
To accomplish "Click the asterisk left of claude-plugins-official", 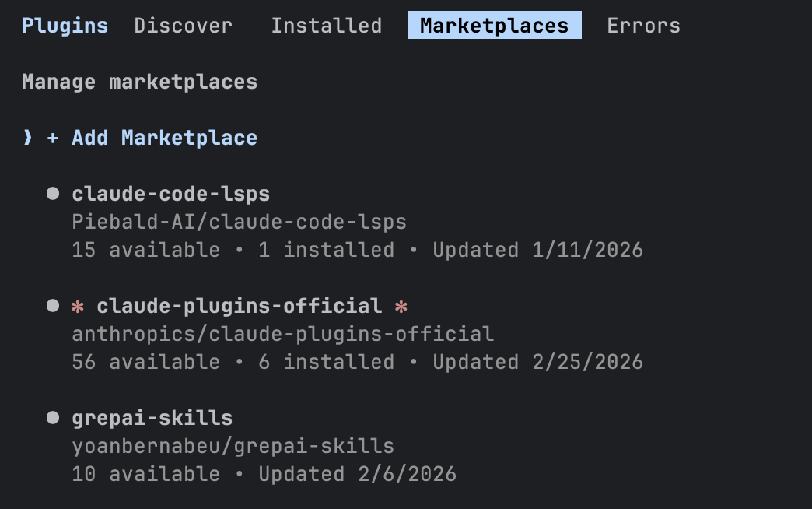I will [x=78, y=307].
